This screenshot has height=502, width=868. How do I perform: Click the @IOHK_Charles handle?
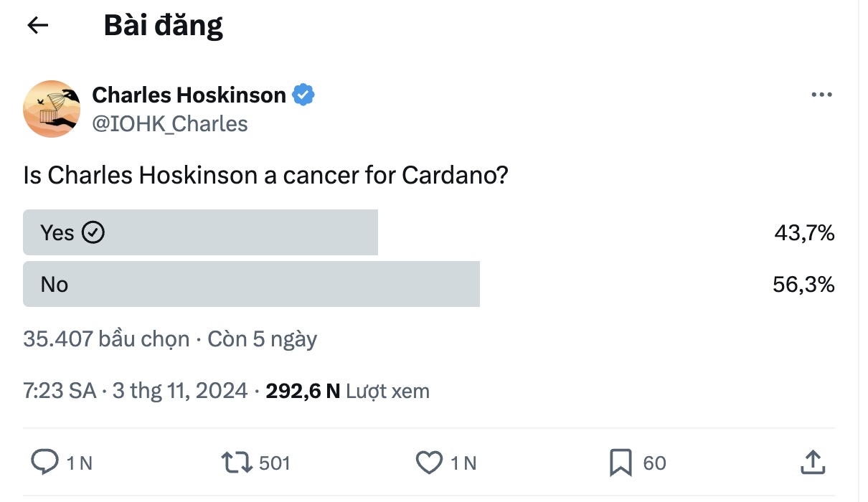[x=170, y=124]
